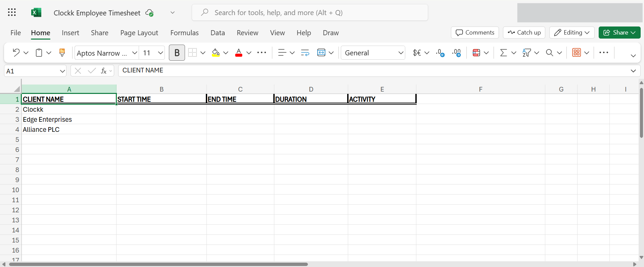Image resolution: width=644 pixels, height=267 pixels.
Task: Cancel formula entry X icon
Action: coord(78,71)
